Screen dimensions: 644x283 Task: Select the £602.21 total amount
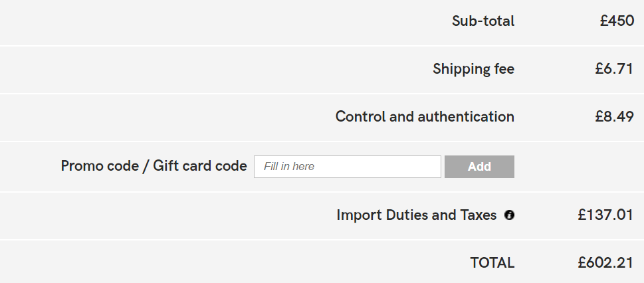(605, 263)
